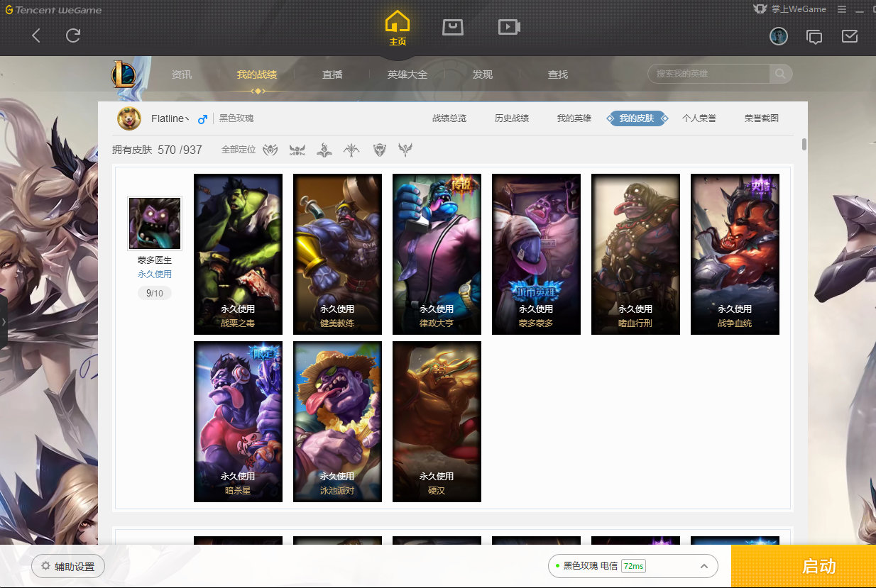This screenshot has height=588, width=876.
Task: Open 个人荣誉 sub-tab
Action: (x=699, y=118)
